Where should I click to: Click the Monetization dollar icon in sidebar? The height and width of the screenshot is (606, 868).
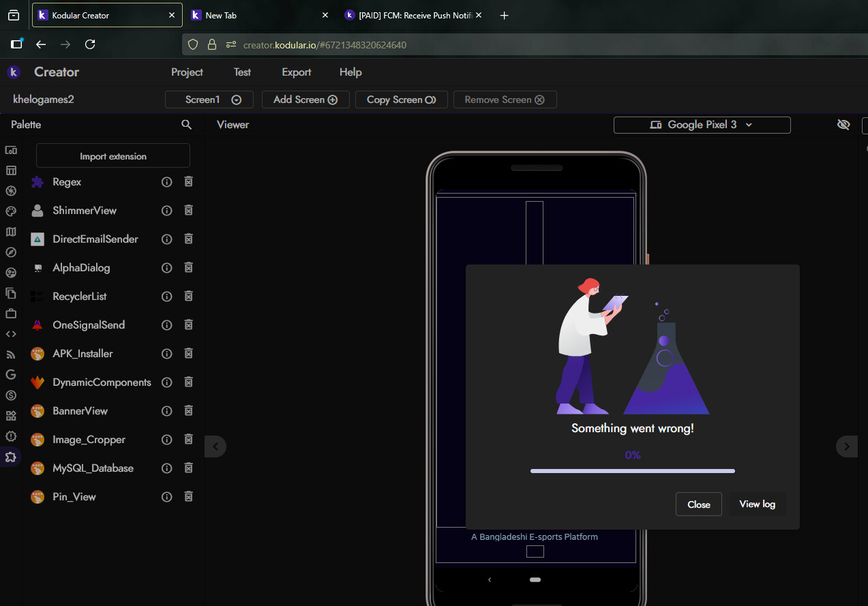click(x=11, y=395)
